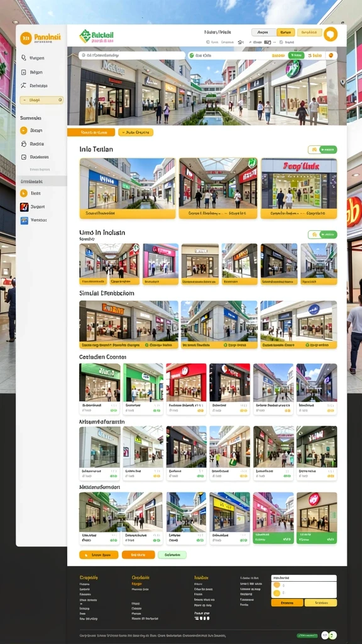Click the yellow footer button beside the orange one
This screenshot has width=362, height=644.
(x=321, y=603)
